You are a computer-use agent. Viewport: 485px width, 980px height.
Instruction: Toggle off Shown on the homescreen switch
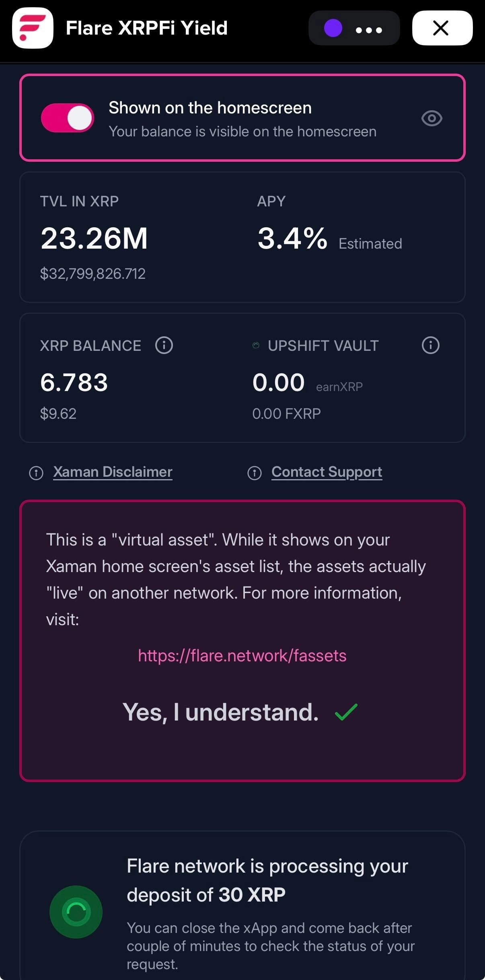[x=68, y=118]
